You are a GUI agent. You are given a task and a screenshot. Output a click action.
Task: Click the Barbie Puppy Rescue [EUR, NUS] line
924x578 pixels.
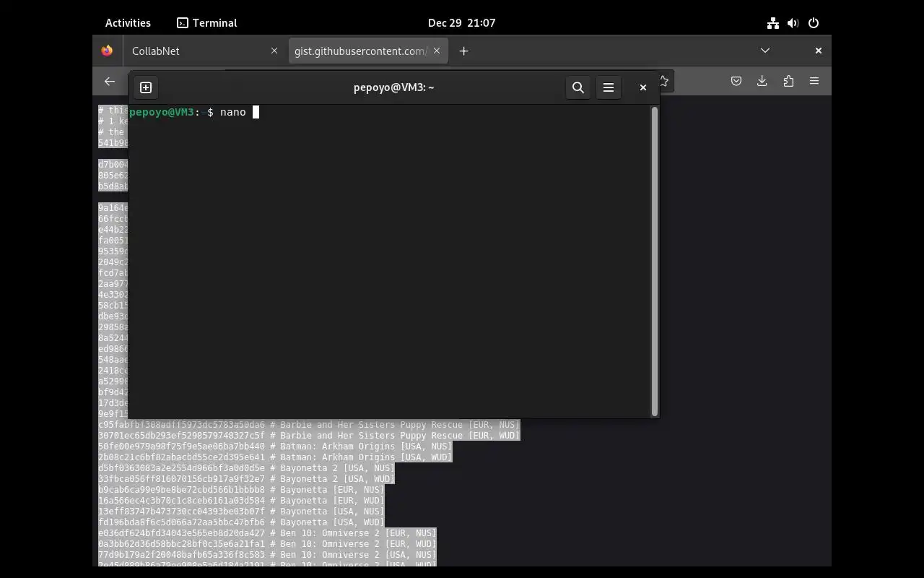309,425
